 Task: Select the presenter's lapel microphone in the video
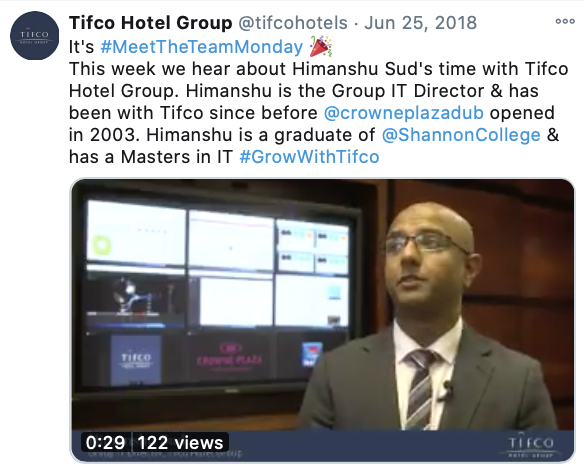pyautogui.click(x=448, y=389)
